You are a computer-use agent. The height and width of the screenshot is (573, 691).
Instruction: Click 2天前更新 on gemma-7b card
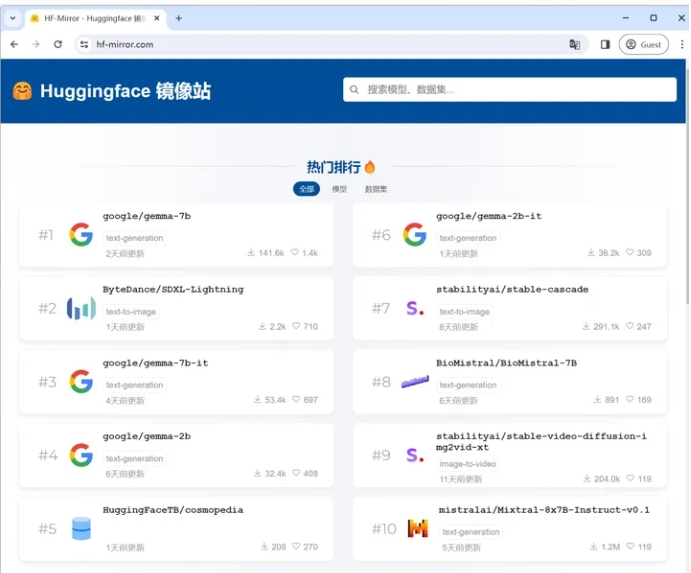(125, 253)
